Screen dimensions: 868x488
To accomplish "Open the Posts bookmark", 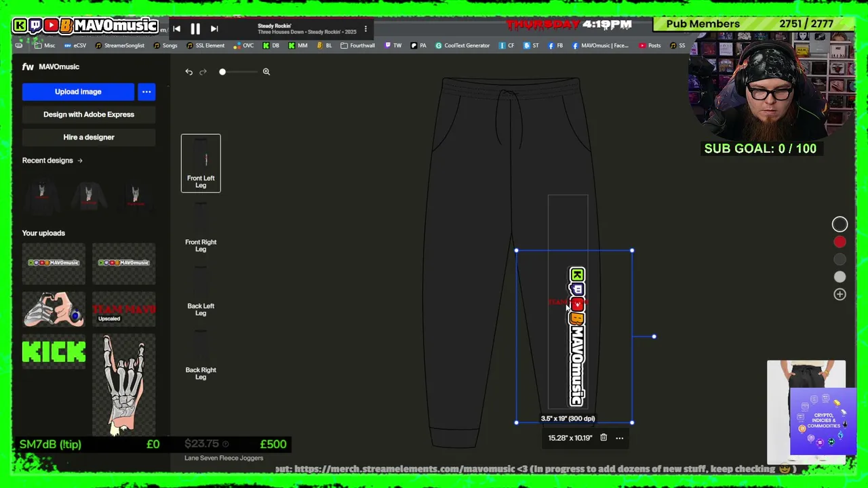I will click(650, 45).
